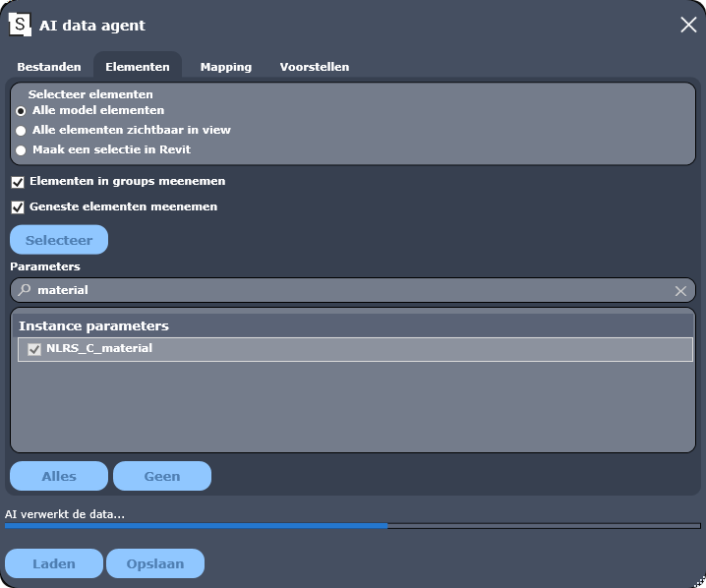Click the search magnifier icon in Parameters field
Image resolution: width=706 pixels, height=588 pixels.
click(x=25, y=289)
